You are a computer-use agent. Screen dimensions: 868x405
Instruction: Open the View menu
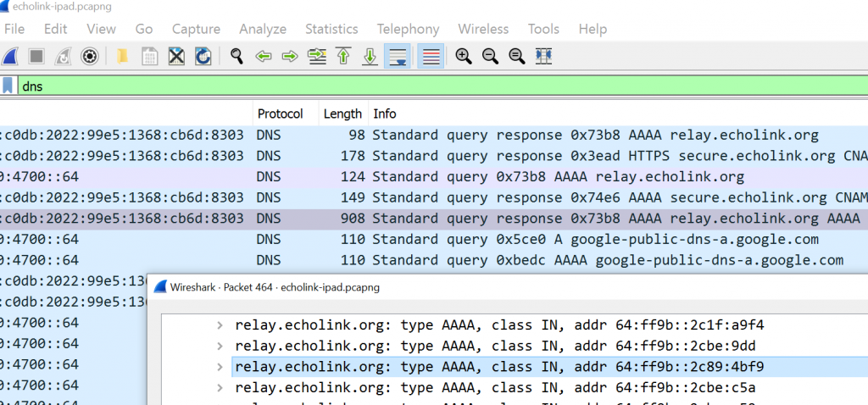[x=102, y=29]
